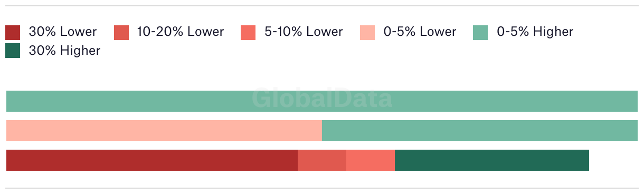Viewport: 644px width, 195px height.
Task: Select the dark green segment in bottom bar
Action: (492, 160)
